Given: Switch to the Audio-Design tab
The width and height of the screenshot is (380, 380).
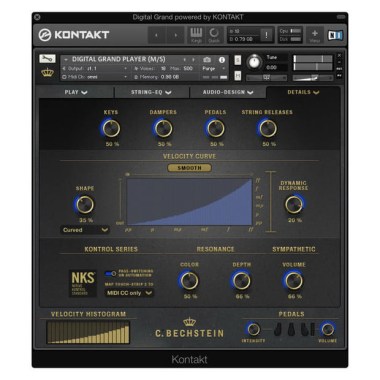Looking at the screenshot, I should [x=228, y=92].
